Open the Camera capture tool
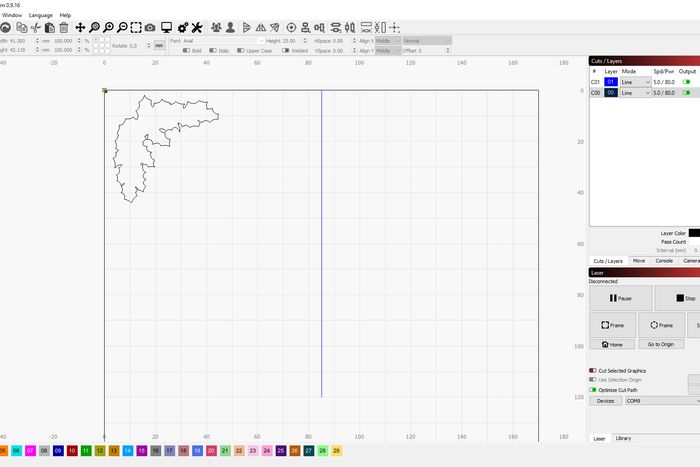700x467 pixels. click(150, 27)
